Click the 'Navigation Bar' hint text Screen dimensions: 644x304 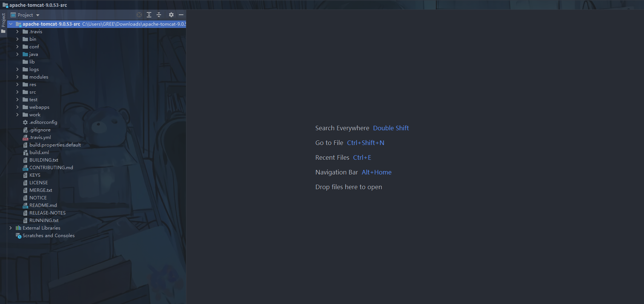[x=337, y=172]
